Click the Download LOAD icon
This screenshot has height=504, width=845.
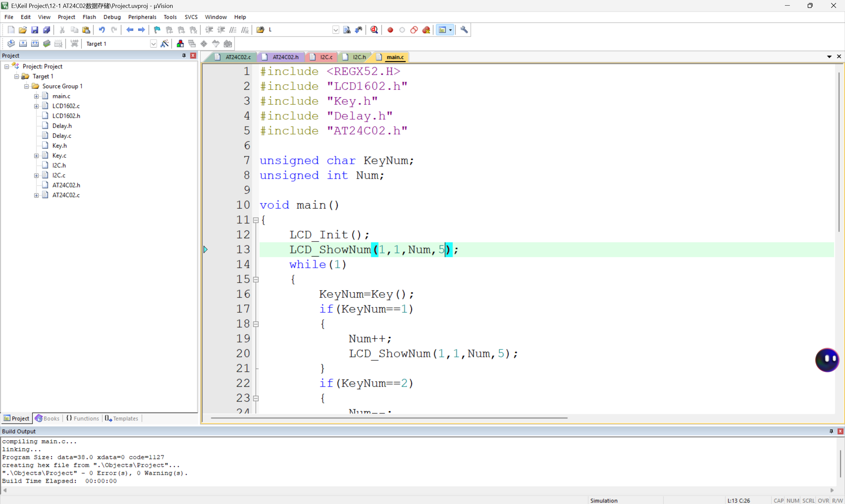coord(74,44)
